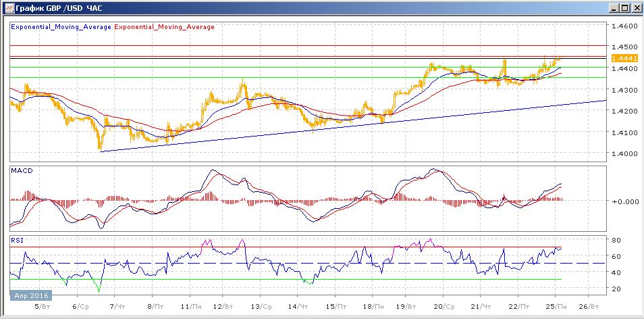Click the 25/Пн date on time axis

pyautogui.click(x=556, y=307)
